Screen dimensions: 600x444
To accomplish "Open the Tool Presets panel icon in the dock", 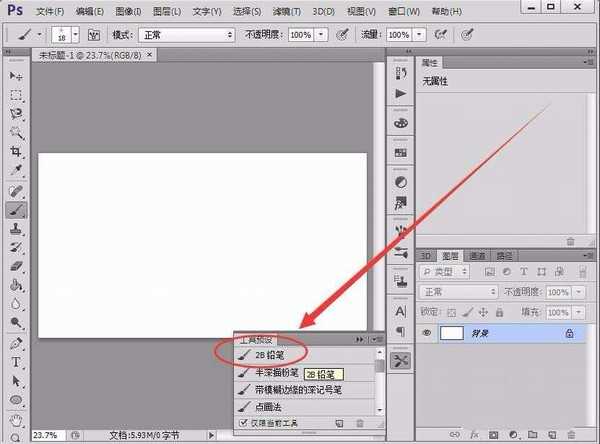I will (401, 360).
